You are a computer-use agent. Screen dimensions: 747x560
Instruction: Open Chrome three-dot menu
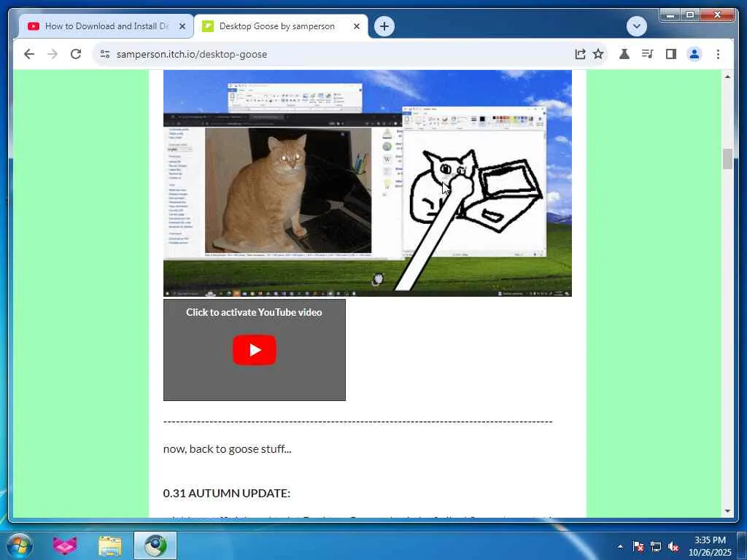718,54
